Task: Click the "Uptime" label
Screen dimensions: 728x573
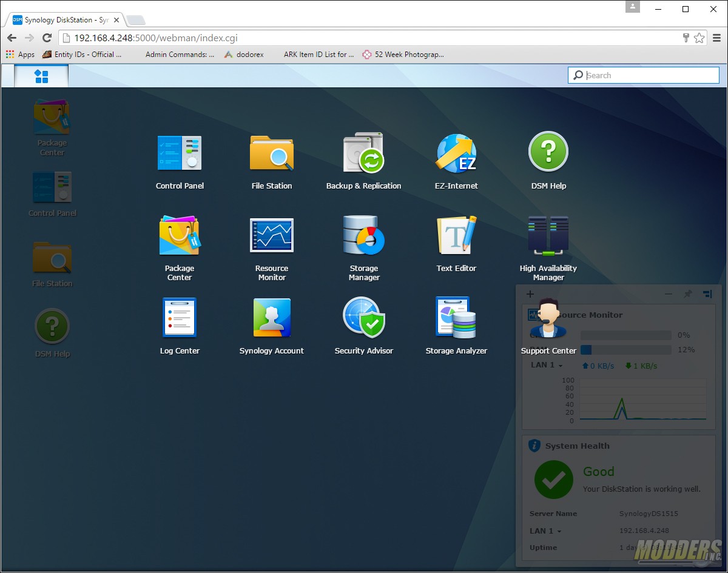Action: (x=543, y=548)
